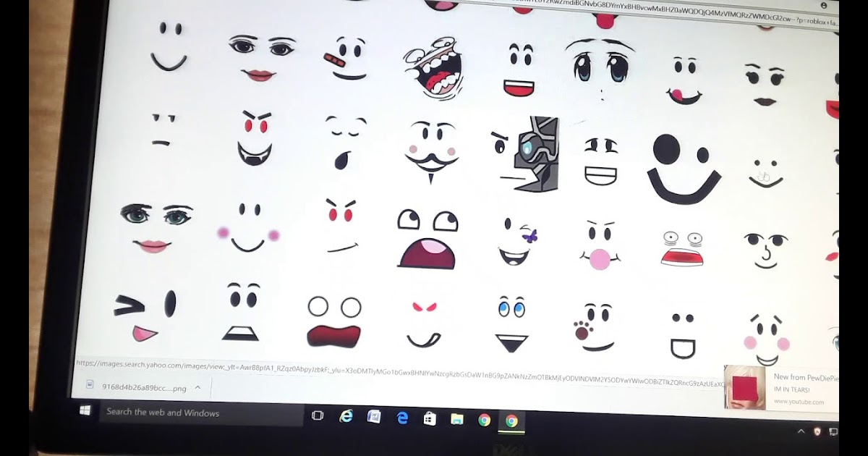Viewport: 868px width, 456px height.
Task: Open File Explorer from the taskbar
Action: coord(457,419)
